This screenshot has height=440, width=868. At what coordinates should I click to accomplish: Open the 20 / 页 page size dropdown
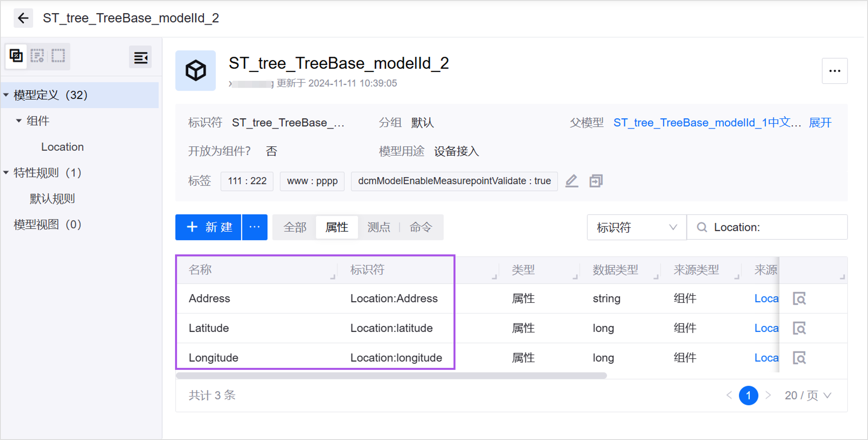click(x=808, y=395)
